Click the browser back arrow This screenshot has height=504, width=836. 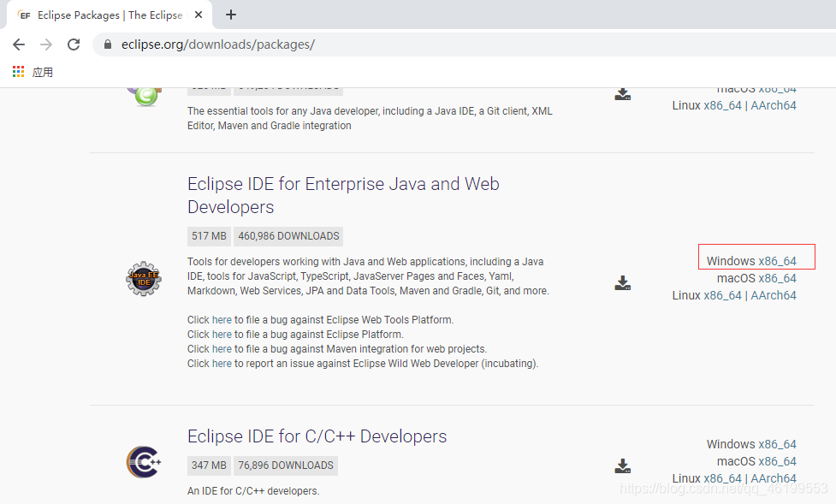click(x=19, y=44)
